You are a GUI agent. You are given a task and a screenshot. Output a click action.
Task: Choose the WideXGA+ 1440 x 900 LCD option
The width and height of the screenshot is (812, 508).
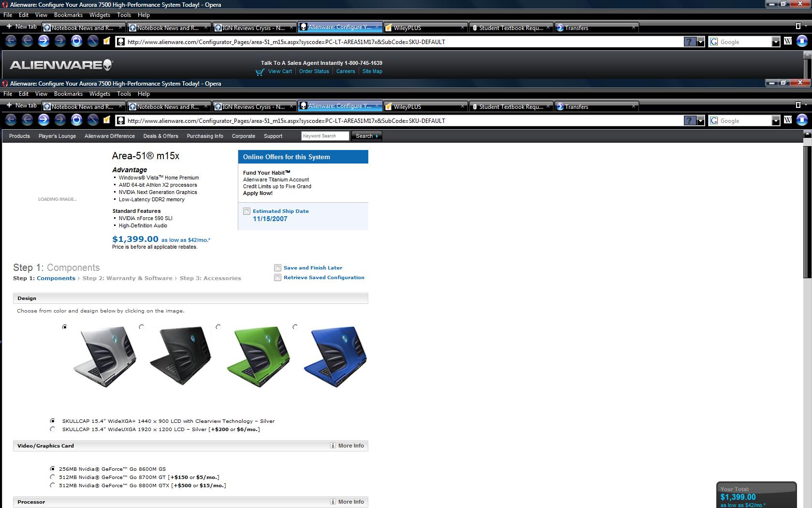coord(53,421)
